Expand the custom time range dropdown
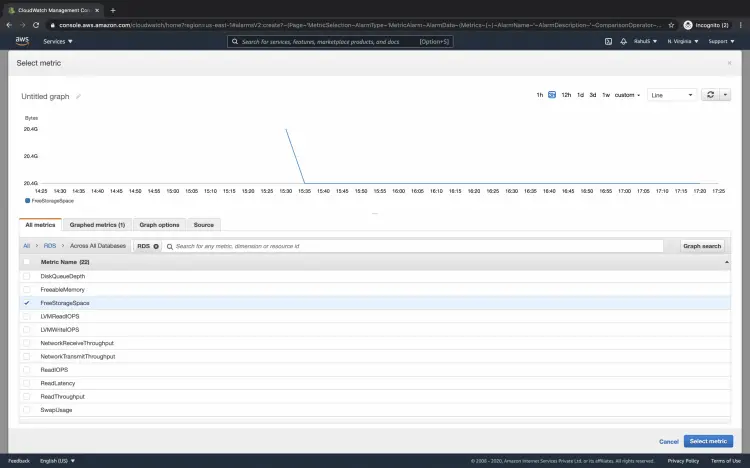 click(627, 95)
